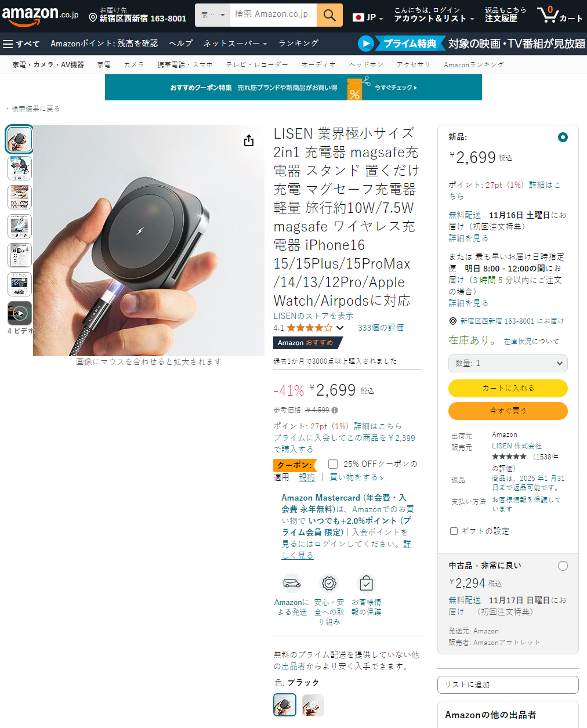Screen dimensions: 587x728
Task: Select the third product thumbnail
Action: [20, 197]
